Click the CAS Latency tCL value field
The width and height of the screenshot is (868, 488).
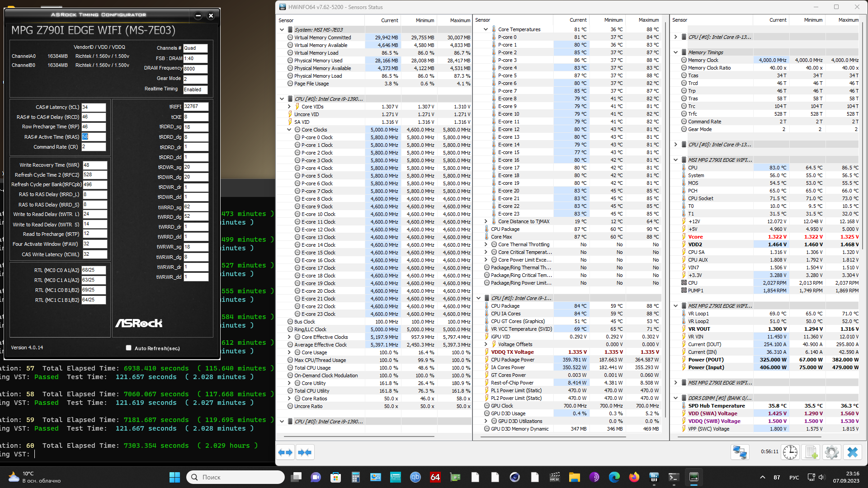[x=94, y=108]
